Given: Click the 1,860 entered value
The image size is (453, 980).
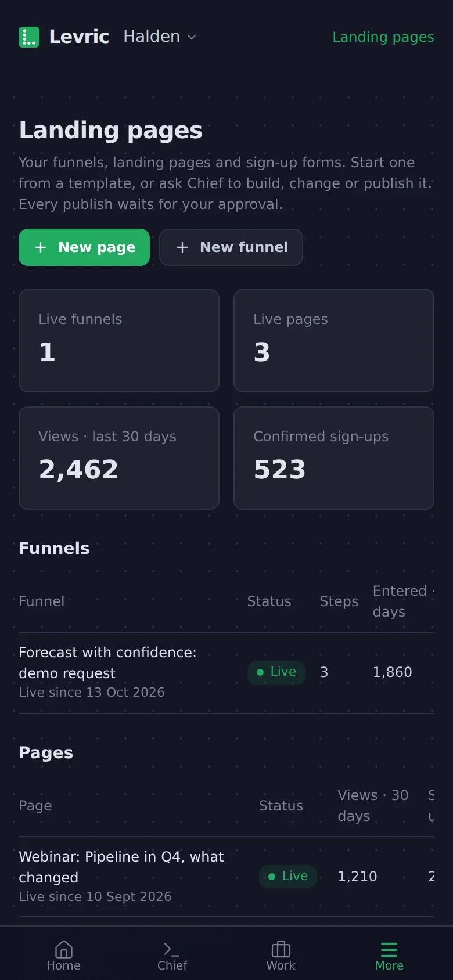Looking at the screenshot, I should click(x=392, y=672).
